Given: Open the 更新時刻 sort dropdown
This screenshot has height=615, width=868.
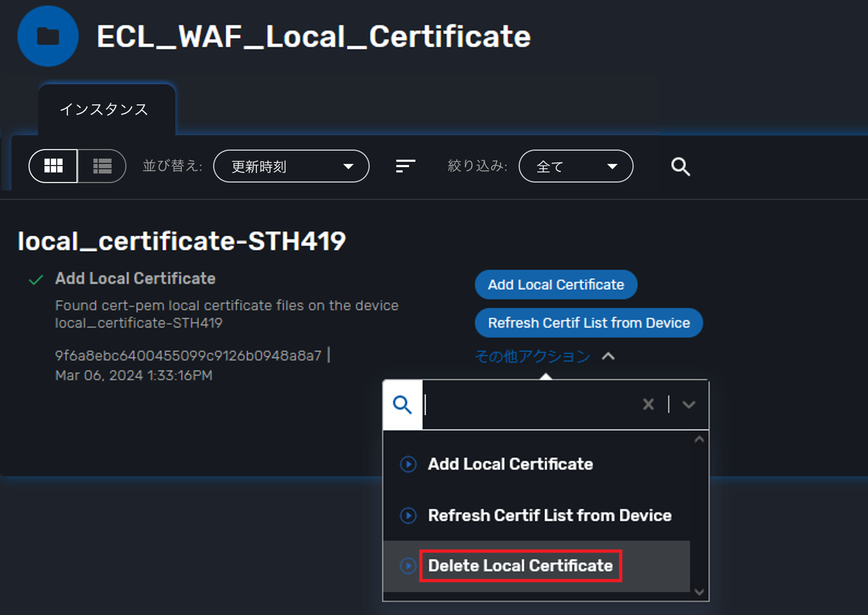Looking at the screenshot, I should coord(292,166).
